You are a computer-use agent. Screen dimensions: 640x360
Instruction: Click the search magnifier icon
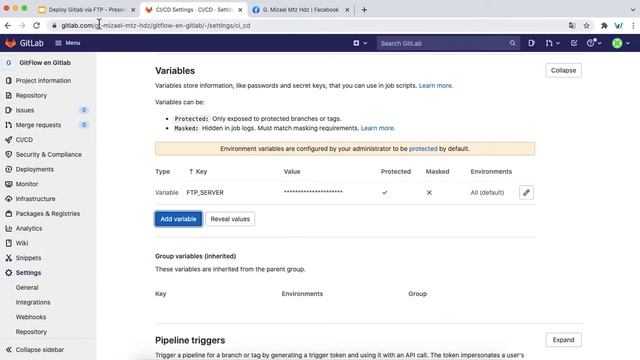coord(512,43)
